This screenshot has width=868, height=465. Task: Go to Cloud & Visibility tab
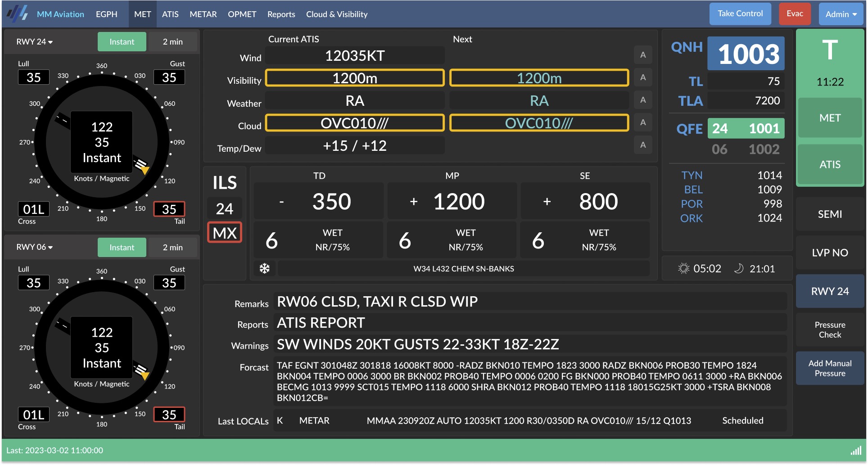[336, 14]
